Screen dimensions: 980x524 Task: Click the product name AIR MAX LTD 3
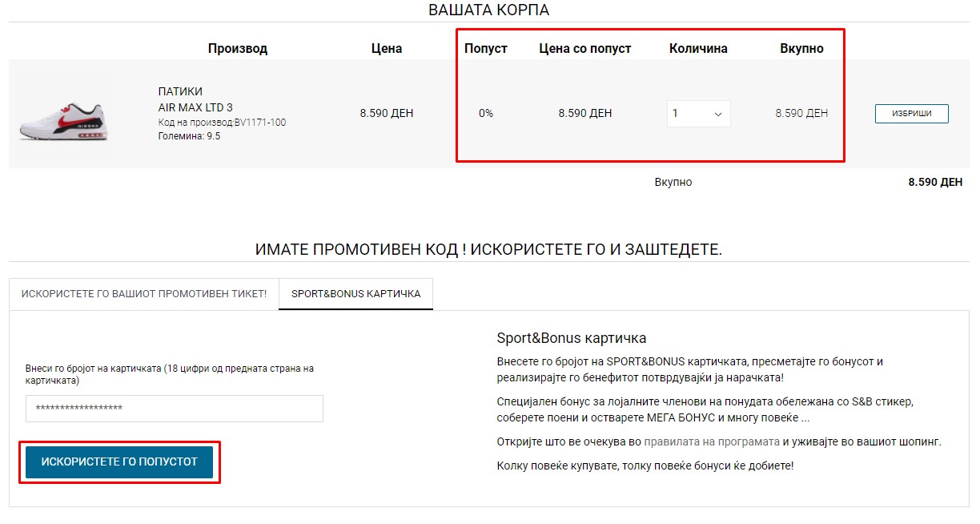point(195,107)
